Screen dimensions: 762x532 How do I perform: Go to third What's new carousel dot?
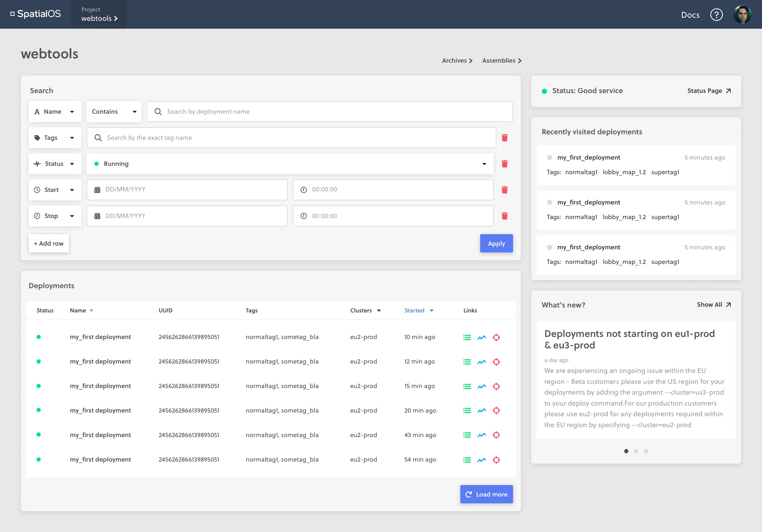point(646,451)
